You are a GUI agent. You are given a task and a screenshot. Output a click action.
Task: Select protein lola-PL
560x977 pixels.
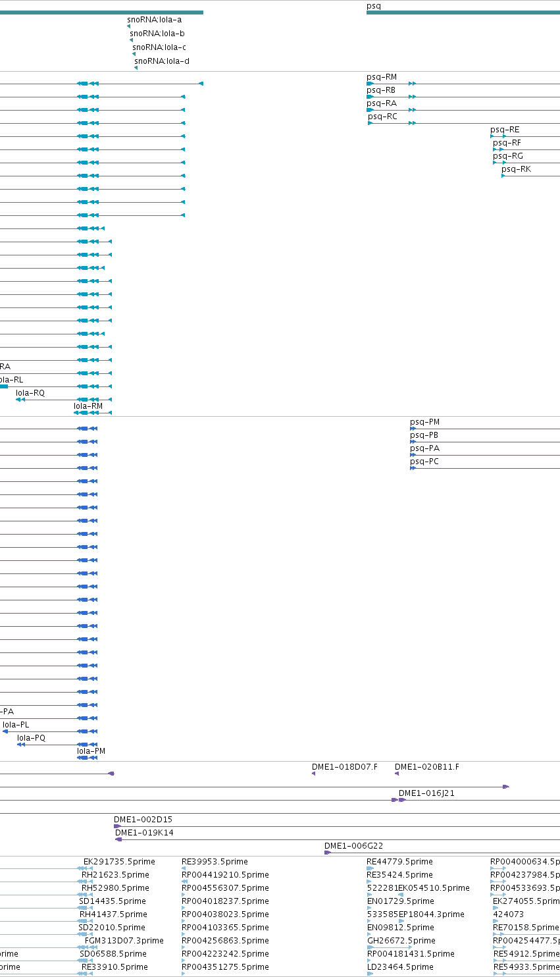16,725
